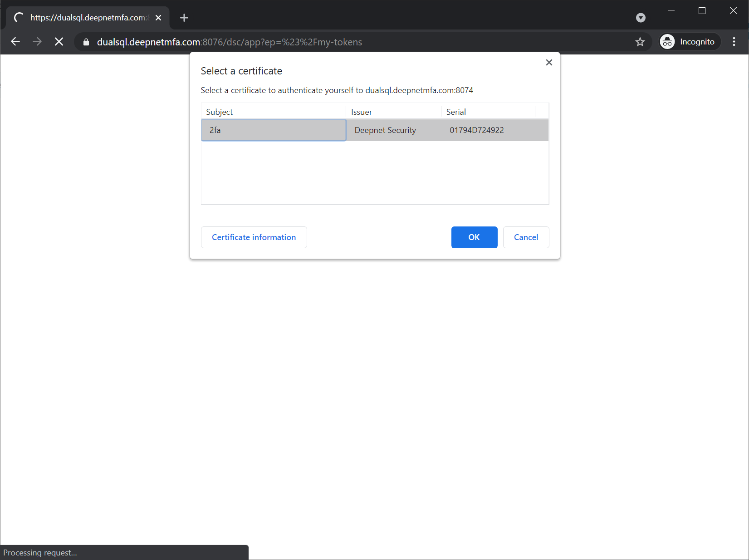This screenshot has height=560, width=749.
Task: Expand the tab search dropdown arrow
Action: pyautogui.click(x=641, y=18)
